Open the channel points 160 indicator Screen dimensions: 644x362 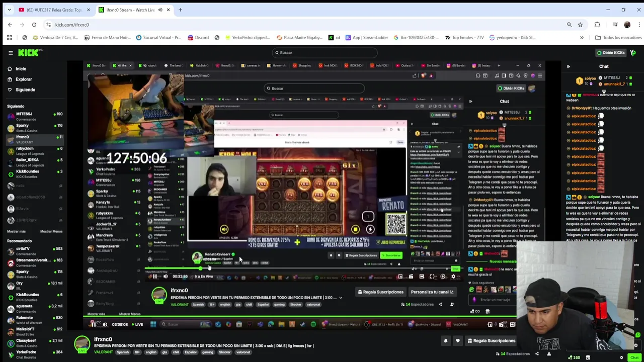574,357
